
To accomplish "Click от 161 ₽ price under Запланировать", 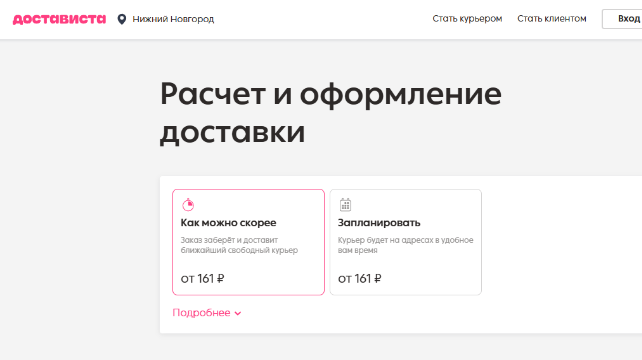I will point(359,279).
